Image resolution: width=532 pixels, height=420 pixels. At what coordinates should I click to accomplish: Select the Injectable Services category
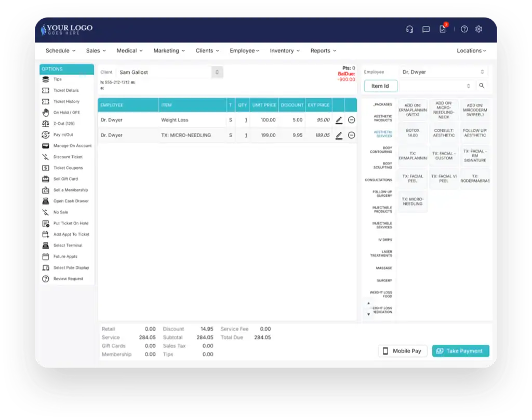pyautogui.click(x=382, y=225)
